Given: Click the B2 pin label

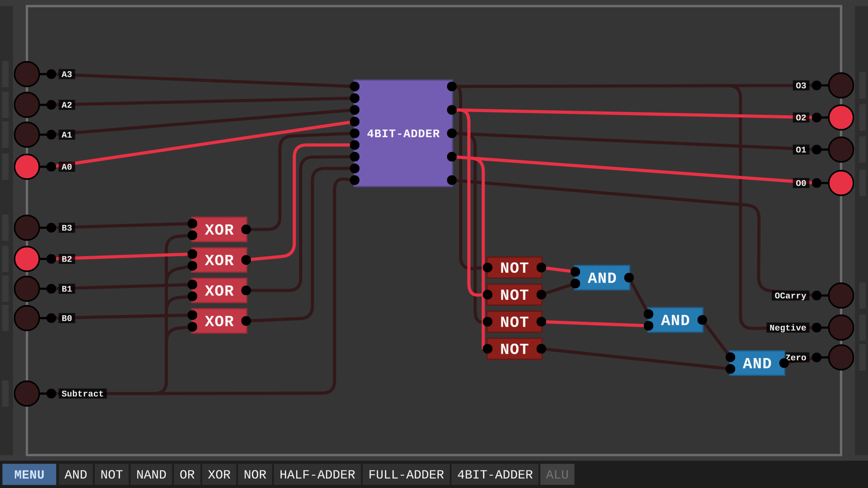Looking at the screenshot, I should [67, 259].
